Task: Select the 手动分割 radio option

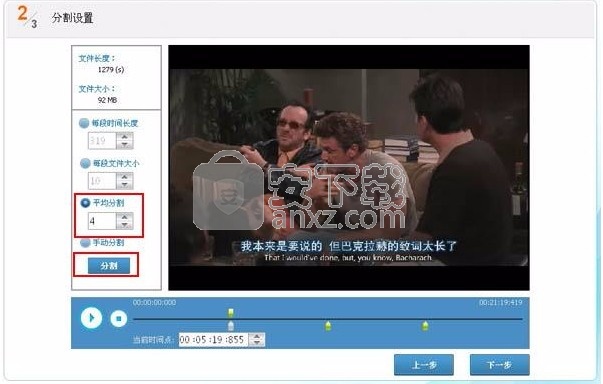Action: click(x=85, y=243)
